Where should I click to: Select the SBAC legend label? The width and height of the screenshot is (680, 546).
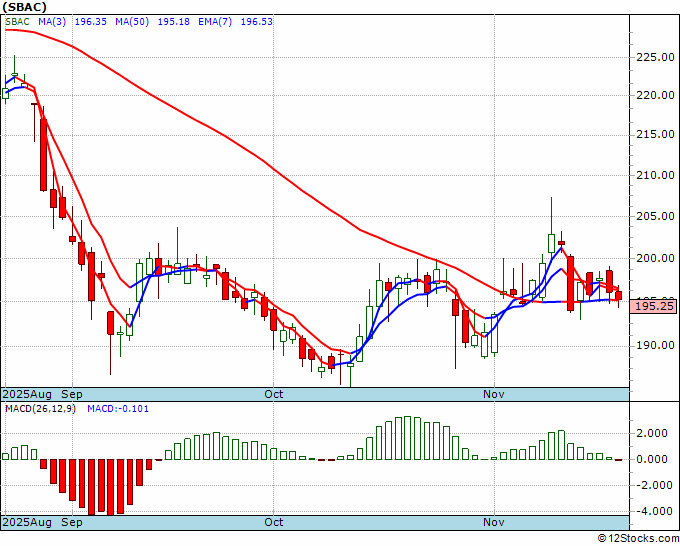[x=17, y=22]
